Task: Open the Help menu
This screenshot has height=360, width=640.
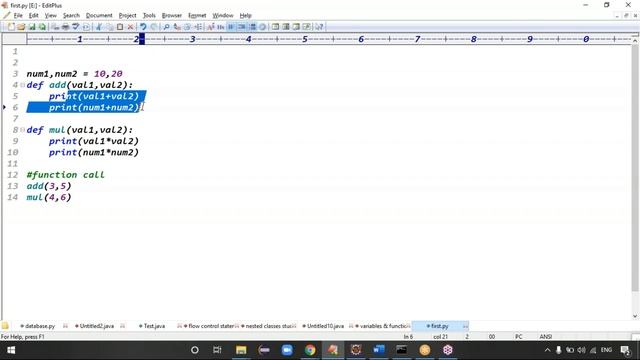Action: click(245, 16)
